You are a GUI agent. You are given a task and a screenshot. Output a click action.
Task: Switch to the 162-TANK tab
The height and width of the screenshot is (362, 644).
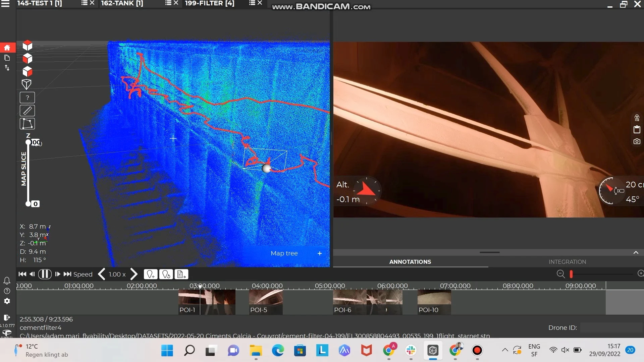(x=122, y=3)
